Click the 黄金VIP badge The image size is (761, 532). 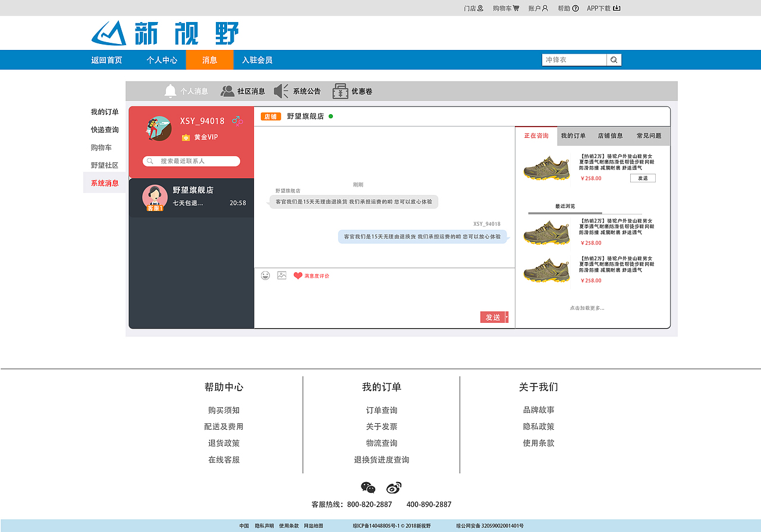200,137
